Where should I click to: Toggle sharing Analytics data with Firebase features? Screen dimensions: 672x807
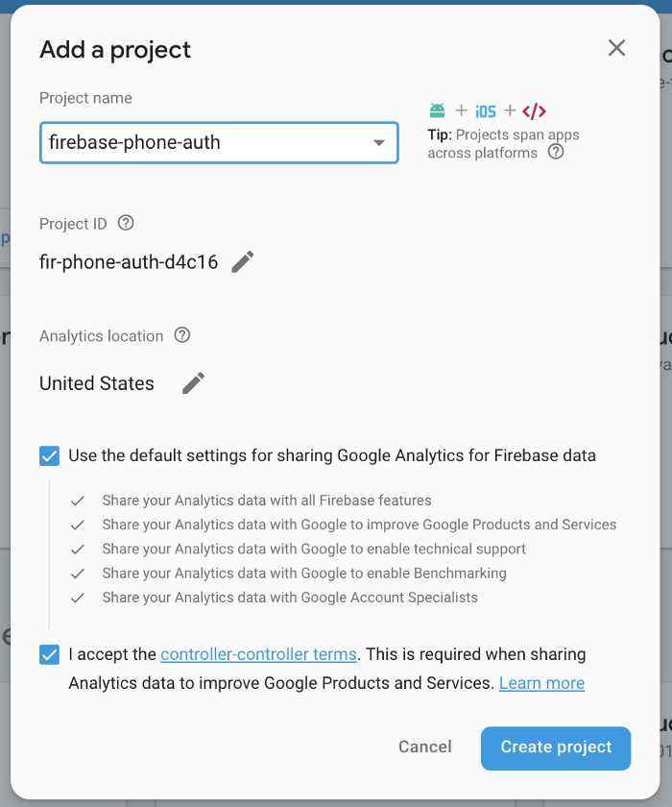point(78,501)
